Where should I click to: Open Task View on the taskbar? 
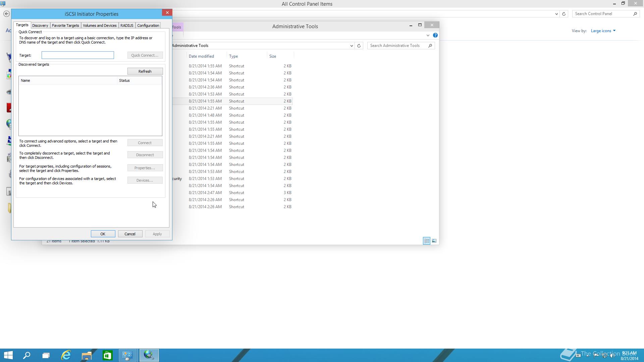tap(46, 355)
